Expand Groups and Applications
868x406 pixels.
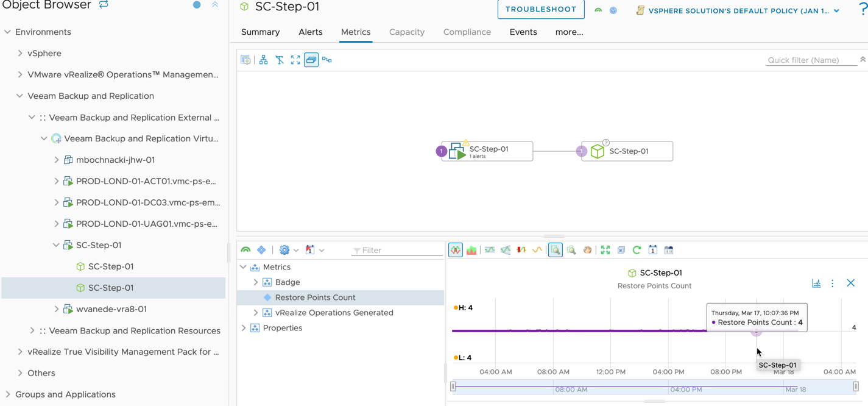tap(7, 394)
